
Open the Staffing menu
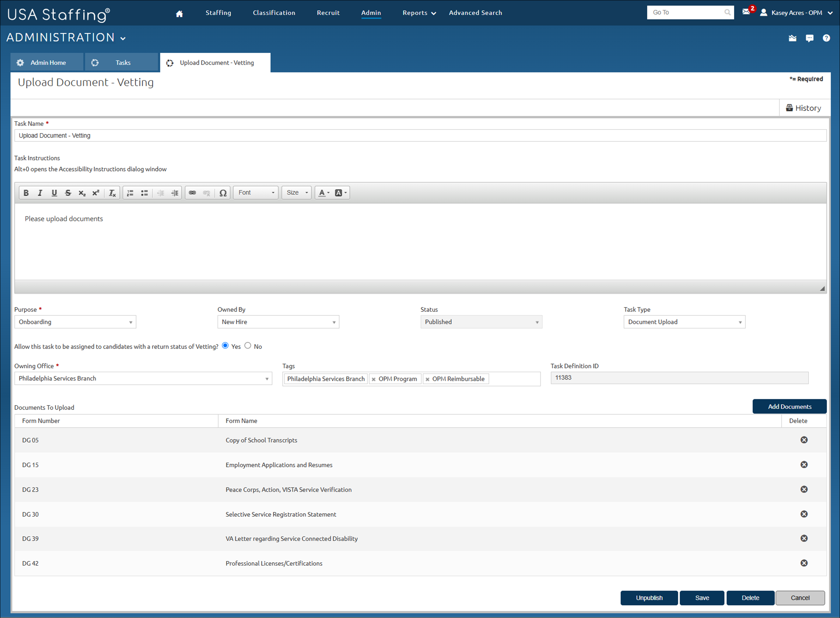coord(218,13)
